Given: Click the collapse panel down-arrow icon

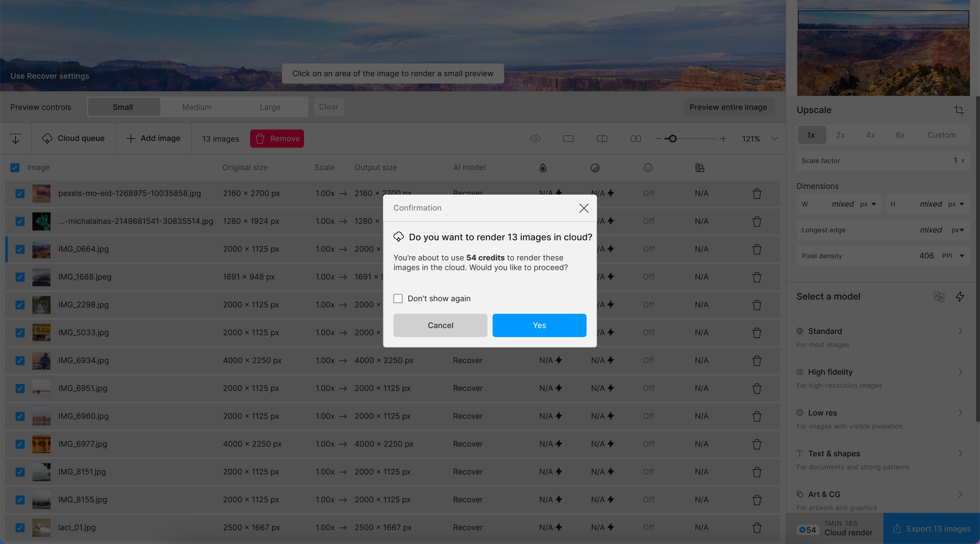Looking at the screenshot, I should click(16, 138).
